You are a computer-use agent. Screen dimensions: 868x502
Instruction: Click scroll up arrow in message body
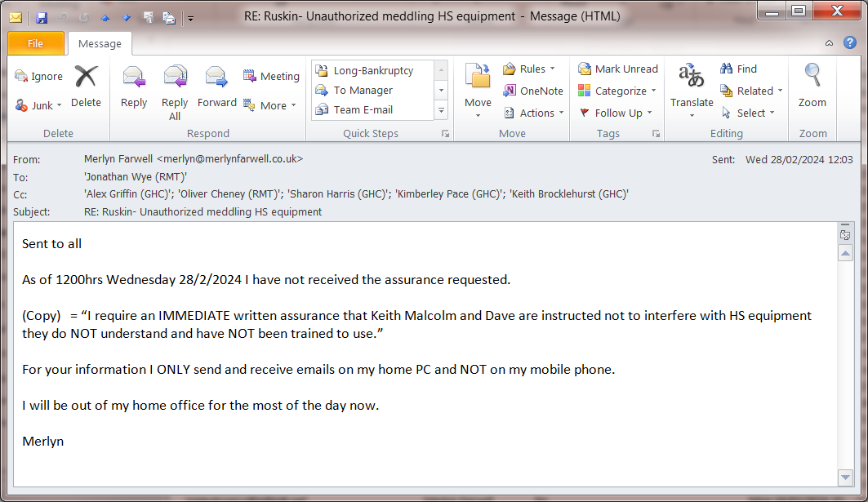[x=845, y=254]
